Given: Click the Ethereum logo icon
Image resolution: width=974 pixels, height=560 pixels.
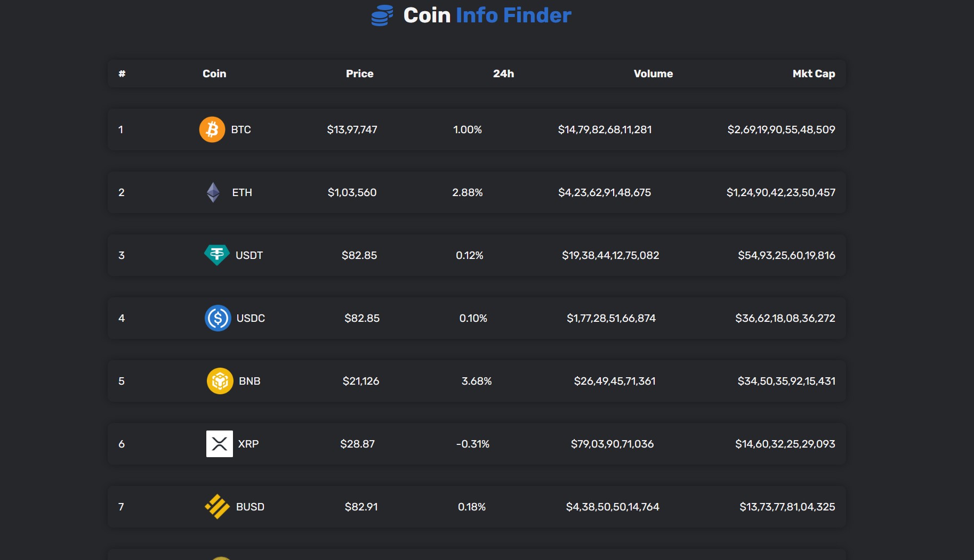Looking at the screenshot, I should point(214,192).
